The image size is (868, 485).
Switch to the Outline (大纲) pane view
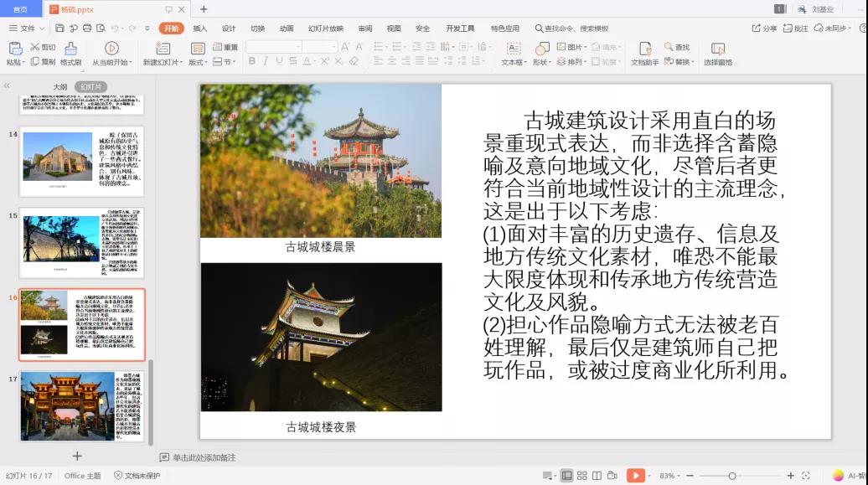[60, 86]
